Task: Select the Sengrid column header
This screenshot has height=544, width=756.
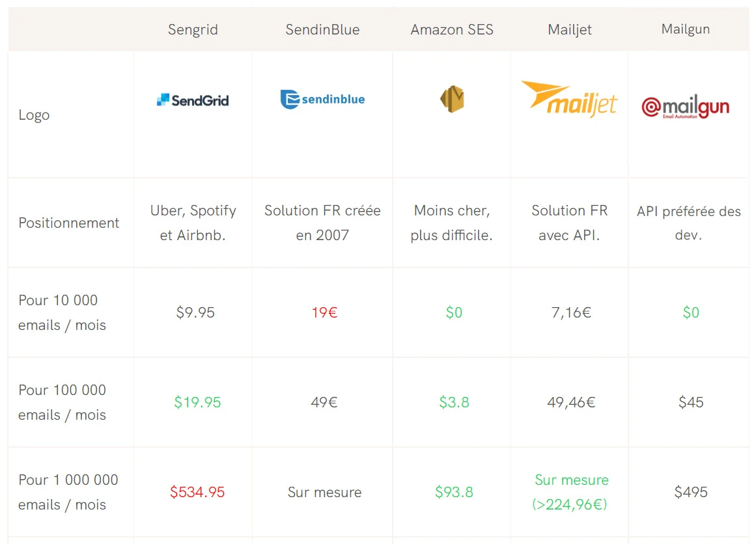Action: click(x=193, y=30)
